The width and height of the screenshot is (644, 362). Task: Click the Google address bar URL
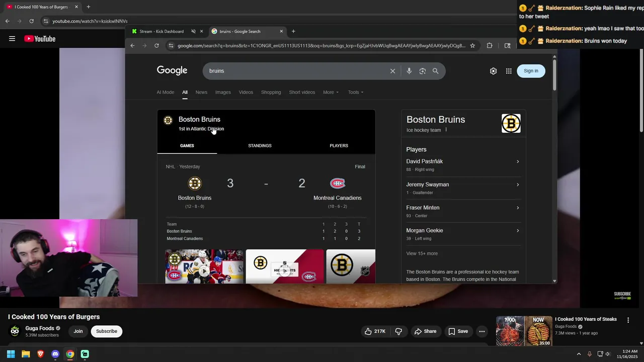(x=321, y=46)
